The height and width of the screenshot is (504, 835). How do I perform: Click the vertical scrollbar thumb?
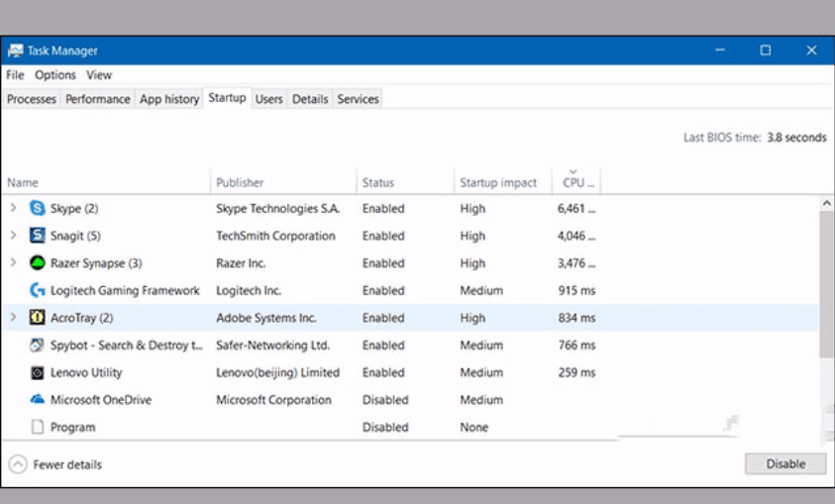coord(826,285)
